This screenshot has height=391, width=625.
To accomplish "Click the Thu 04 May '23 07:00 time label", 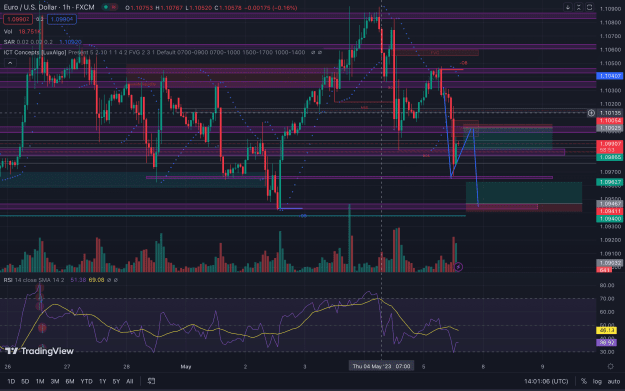I will (x=381, y=366).
